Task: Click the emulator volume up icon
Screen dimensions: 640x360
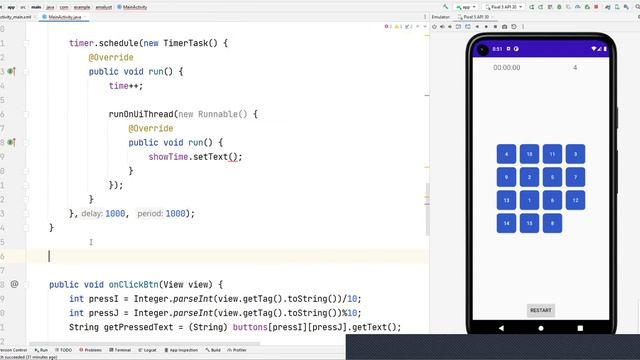Action: [x=442, y=27]
